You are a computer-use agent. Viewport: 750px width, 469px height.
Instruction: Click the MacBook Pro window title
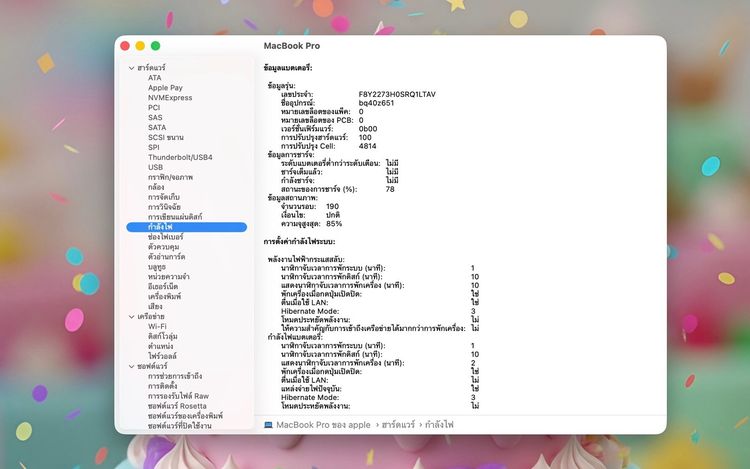(292, 46)
